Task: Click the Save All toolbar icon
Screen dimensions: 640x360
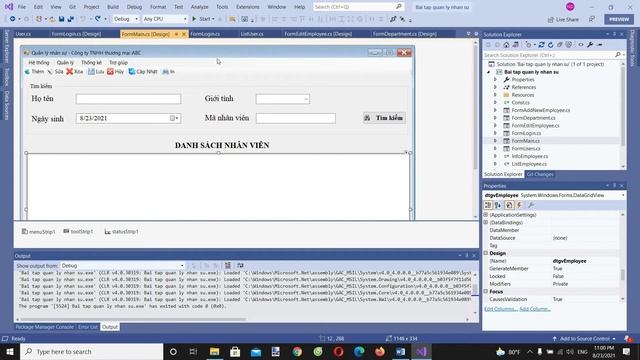Action: pyautogui.click(x=71, y=19)
